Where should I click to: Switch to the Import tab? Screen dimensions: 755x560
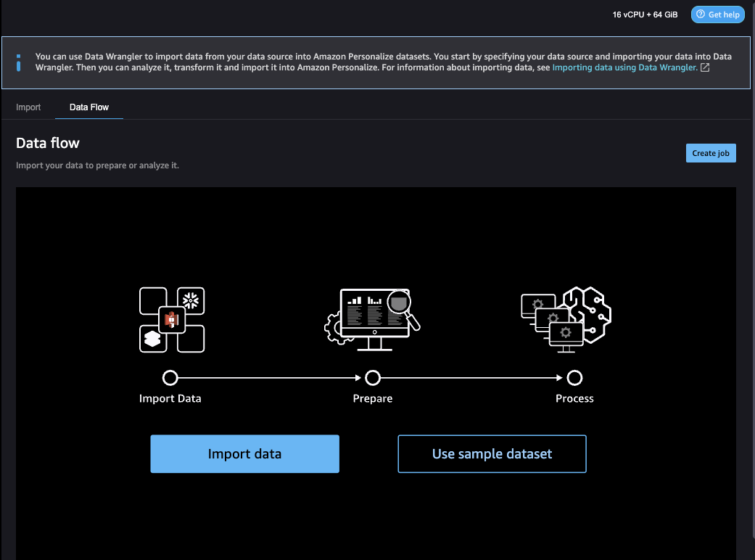click(x=28, y=107)
